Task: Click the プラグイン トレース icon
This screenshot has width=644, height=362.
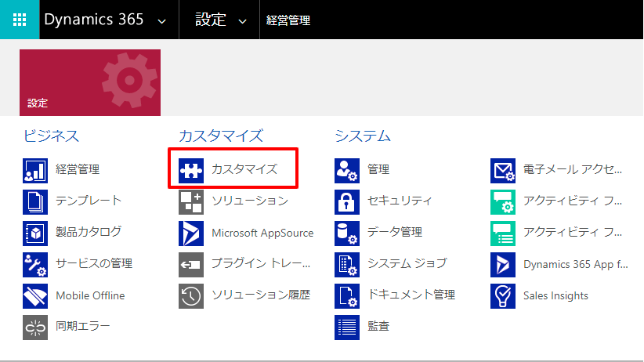Action: (191, 265)
